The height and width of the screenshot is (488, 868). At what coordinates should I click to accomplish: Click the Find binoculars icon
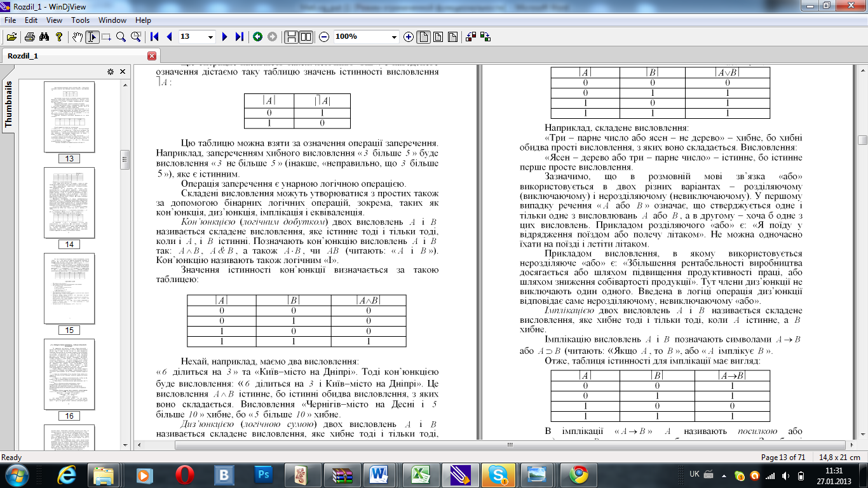44,37
